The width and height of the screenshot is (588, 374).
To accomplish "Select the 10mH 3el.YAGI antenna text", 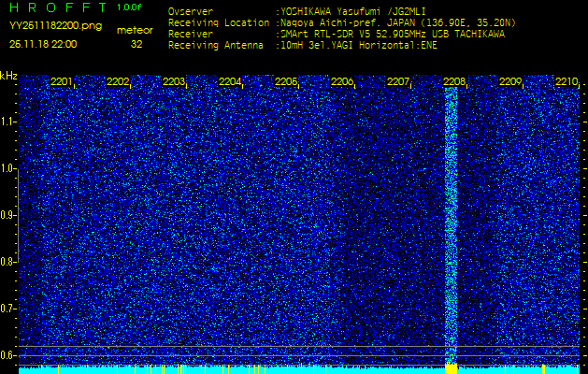I will [x=359, y=46].
